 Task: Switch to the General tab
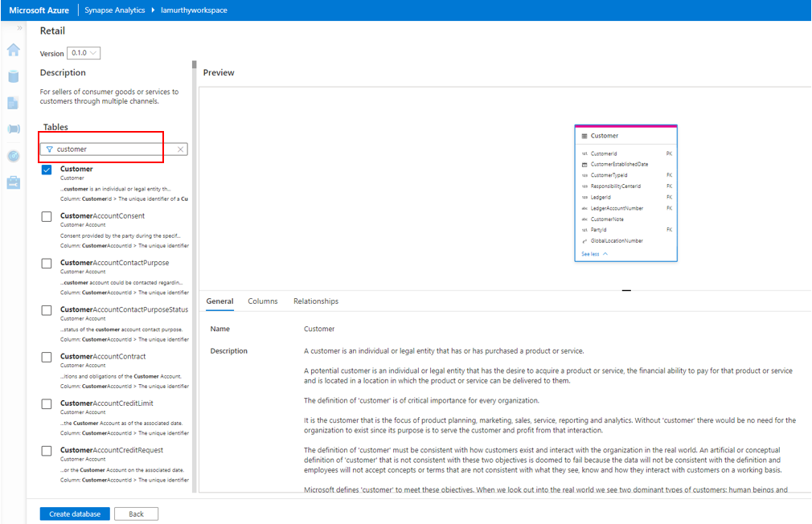pos(219,301)
